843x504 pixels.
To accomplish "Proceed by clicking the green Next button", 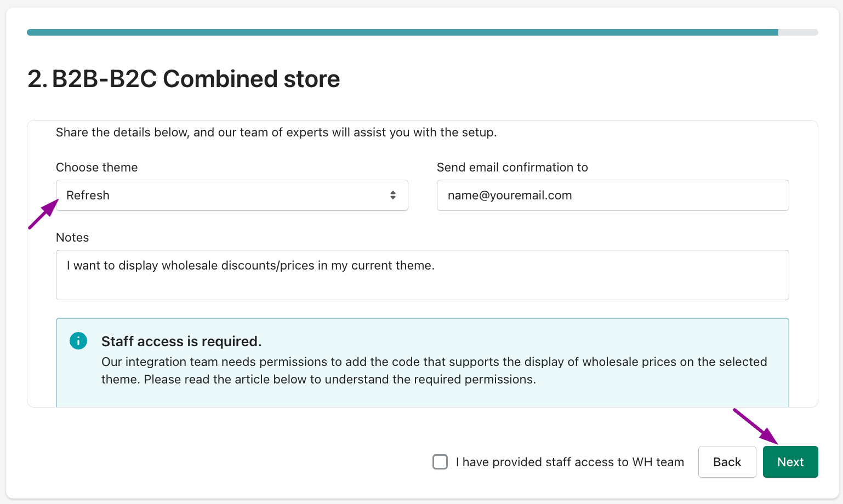I will 790,462.
